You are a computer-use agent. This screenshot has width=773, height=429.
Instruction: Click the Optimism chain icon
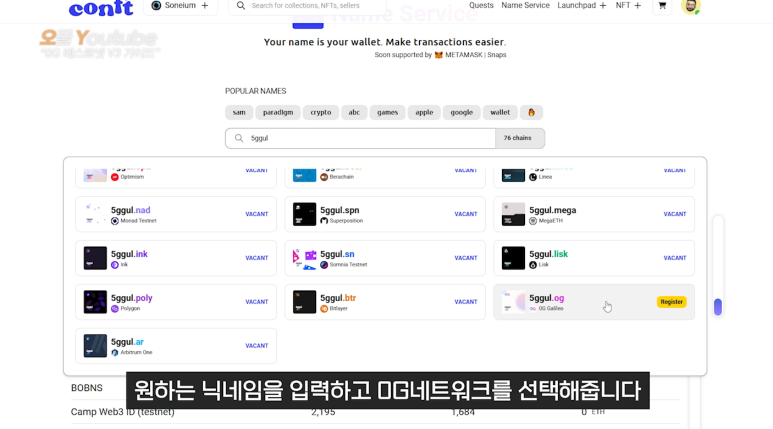[115, 177]
